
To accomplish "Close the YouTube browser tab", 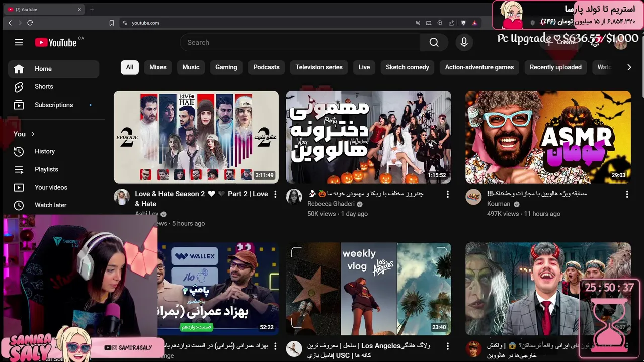I will [x=79, y=9].
